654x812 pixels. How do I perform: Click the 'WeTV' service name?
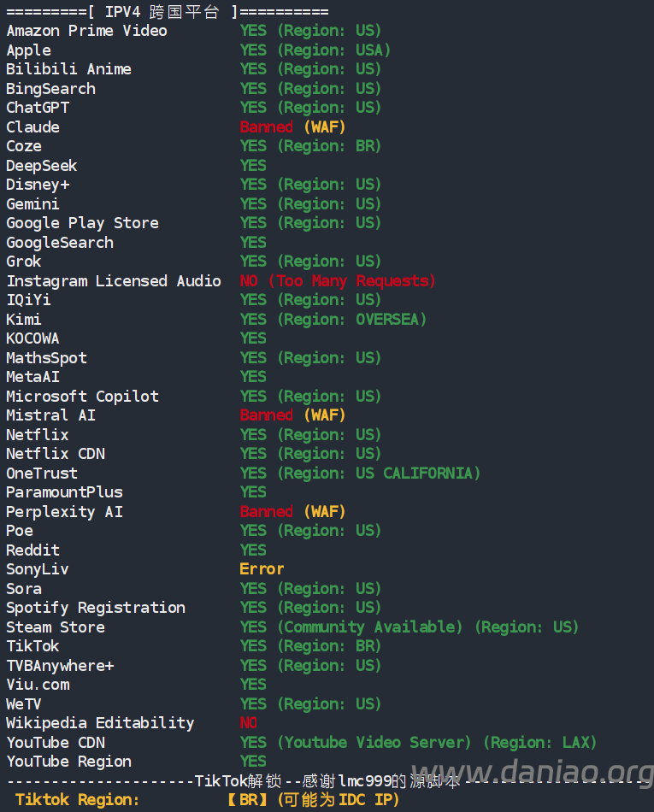(24, 703)
